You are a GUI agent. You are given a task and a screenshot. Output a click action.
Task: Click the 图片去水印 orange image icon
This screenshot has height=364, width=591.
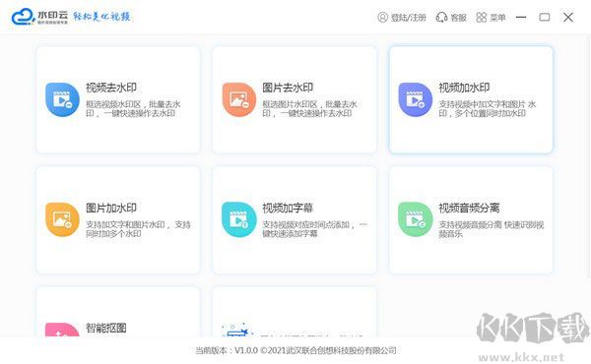pyautogui.click(x=239, y=99)
